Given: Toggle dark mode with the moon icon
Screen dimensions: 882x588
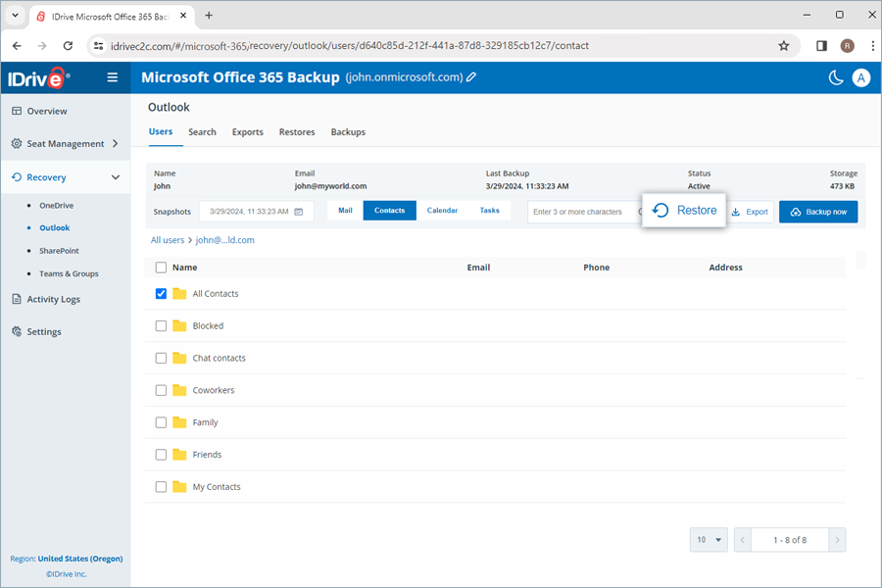Looking at the screenshot, I should pos(836,77).
